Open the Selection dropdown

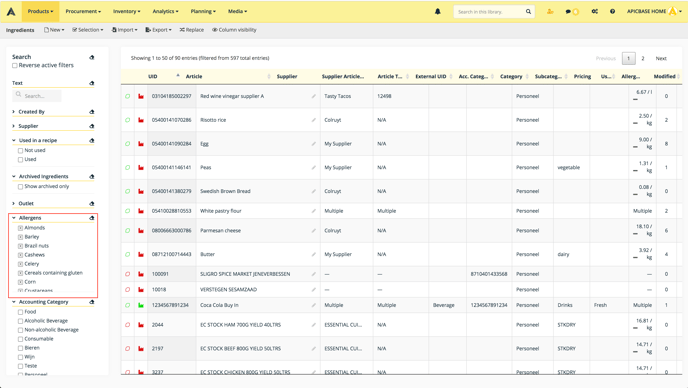(88, 30)
